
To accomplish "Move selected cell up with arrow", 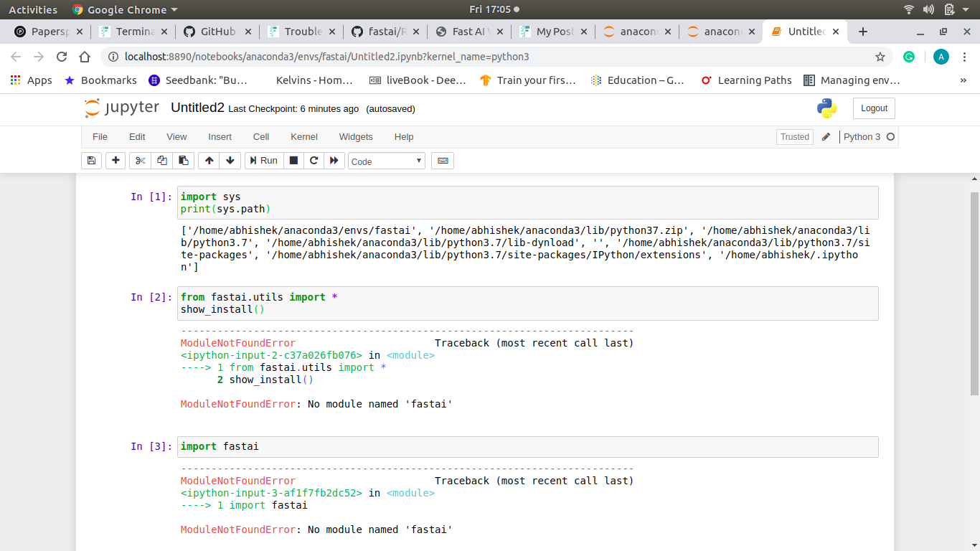I will 209,161.
